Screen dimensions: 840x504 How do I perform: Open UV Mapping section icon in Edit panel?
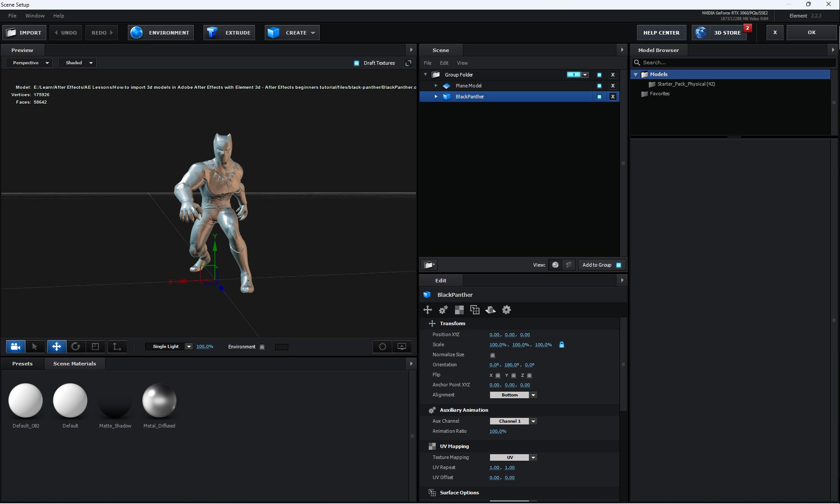[459, 310]
